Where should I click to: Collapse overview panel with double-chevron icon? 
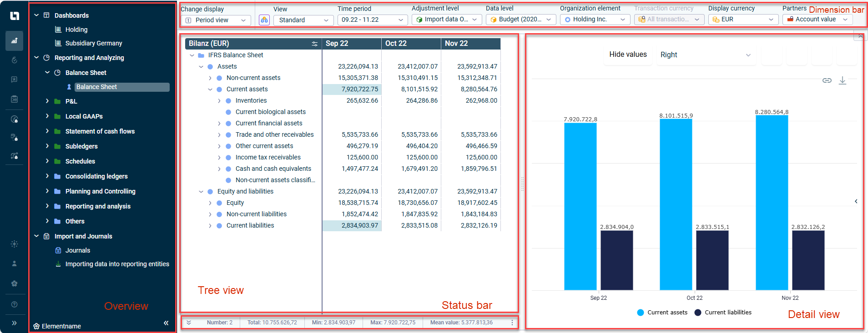click(166, 323)
